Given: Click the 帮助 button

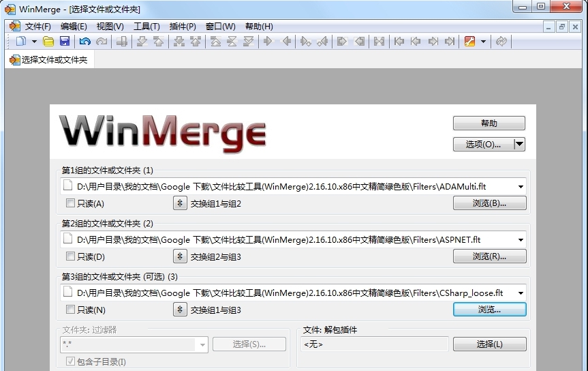Looking at the screenshot, I should click(x=489, y=123).
